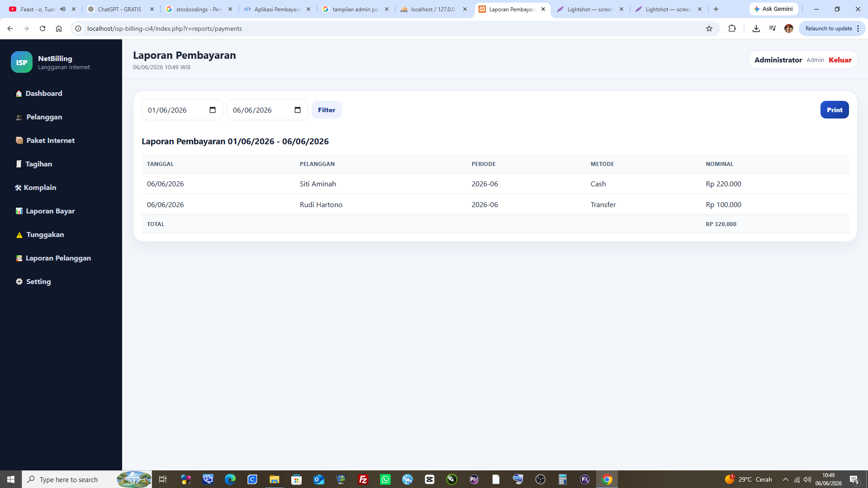Open Ask Gemini button

point(773,9)
